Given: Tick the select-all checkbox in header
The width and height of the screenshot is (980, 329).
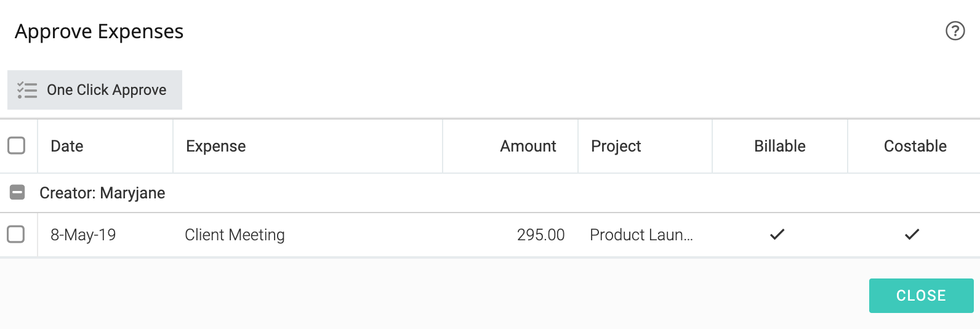Looking at the screenshot, I should 16,145.
